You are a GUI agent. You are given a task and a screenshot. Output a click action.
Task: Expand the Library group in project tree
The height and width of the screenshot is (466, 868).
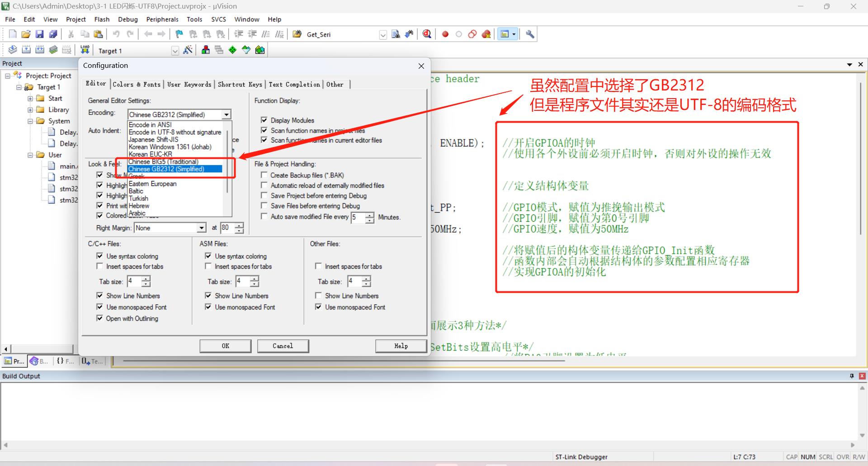point(30,109)
